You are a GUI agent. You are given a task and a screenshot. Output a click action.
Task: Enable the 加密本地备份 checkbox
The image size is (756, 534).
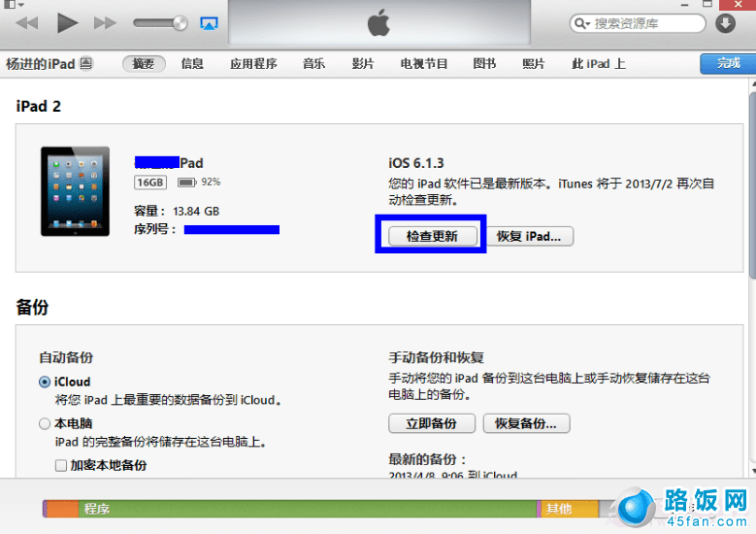(x=61, y=465)
